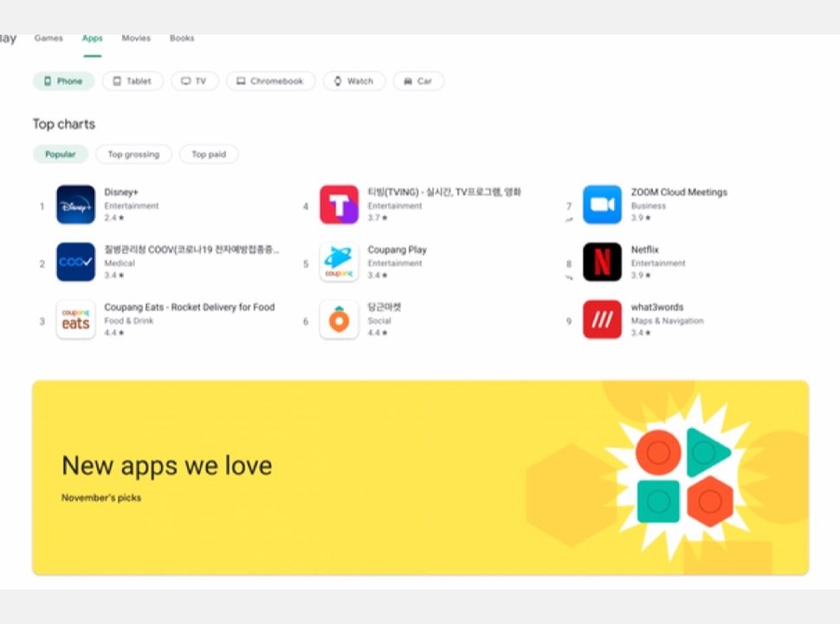840x624 pixels.
Task: Click the Medical category under COOV
Action: click(120, 263)
